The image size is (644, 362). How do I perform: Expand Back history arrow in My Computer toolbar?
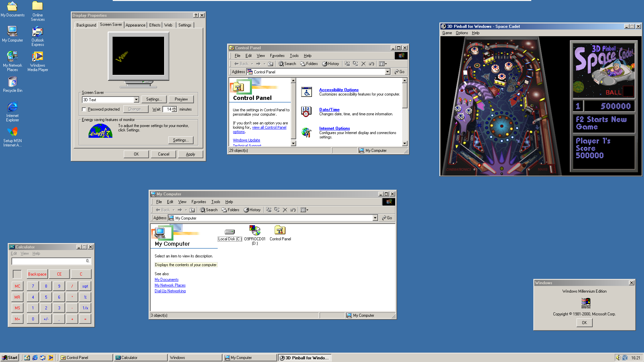point(173,210)
